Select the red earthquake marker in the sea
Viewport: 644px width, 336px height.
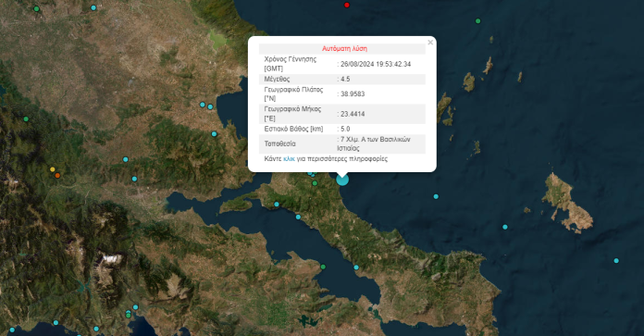click(347, 5)
